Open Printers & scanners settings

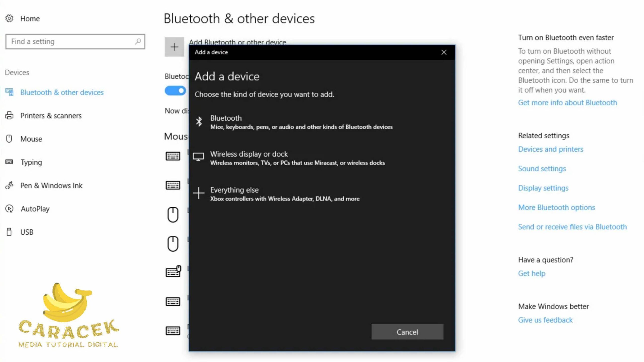[51, 115]
